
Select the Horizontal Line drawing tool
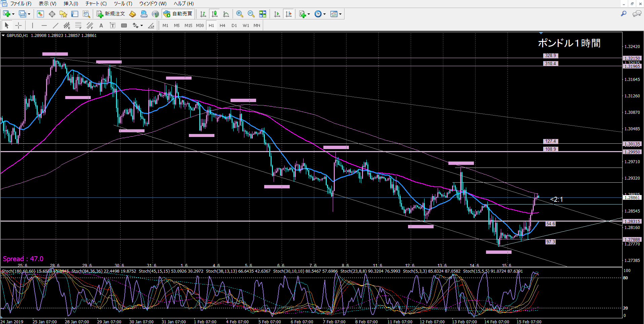click(44, 25)
